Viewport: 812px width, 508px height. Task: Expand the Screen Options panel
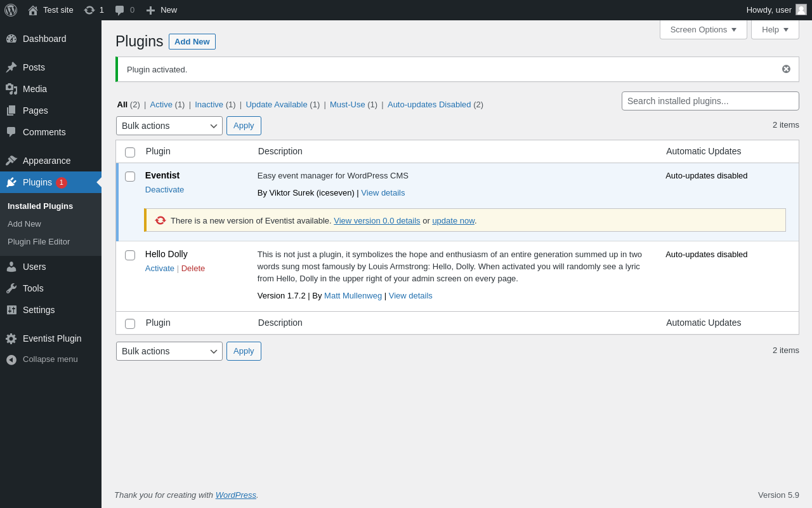[x=703, y=29]
